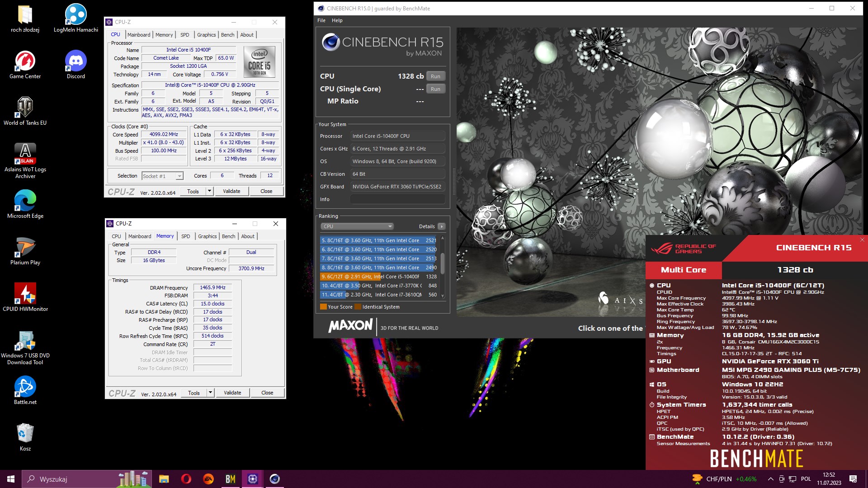Open the Socket #1 selection dropdown
This screenshot has height=488, width=868.
point(162,176)
